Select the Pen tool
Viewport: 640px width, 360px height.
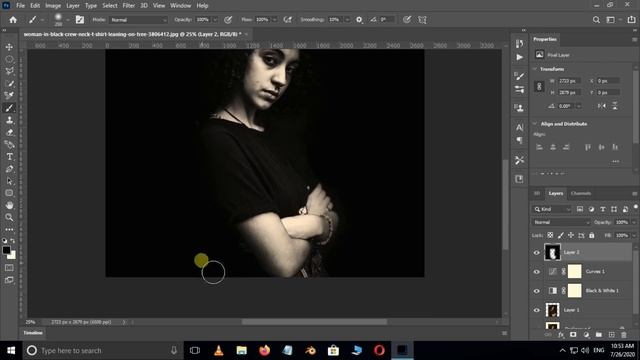coord(9,169)
